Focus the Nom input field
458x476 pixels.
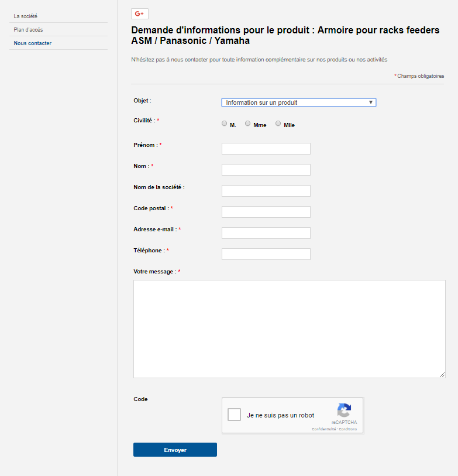coord(266,170)
